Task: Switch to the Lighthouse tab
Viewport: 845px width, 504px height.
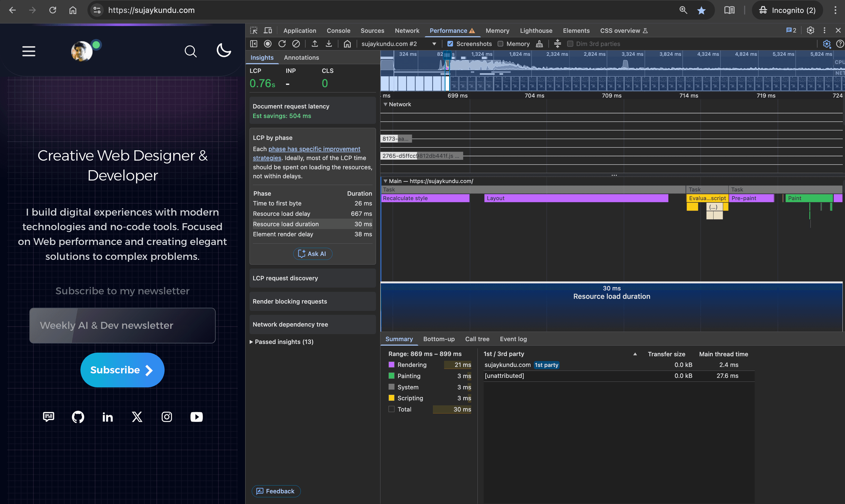Action: [536, 31]
